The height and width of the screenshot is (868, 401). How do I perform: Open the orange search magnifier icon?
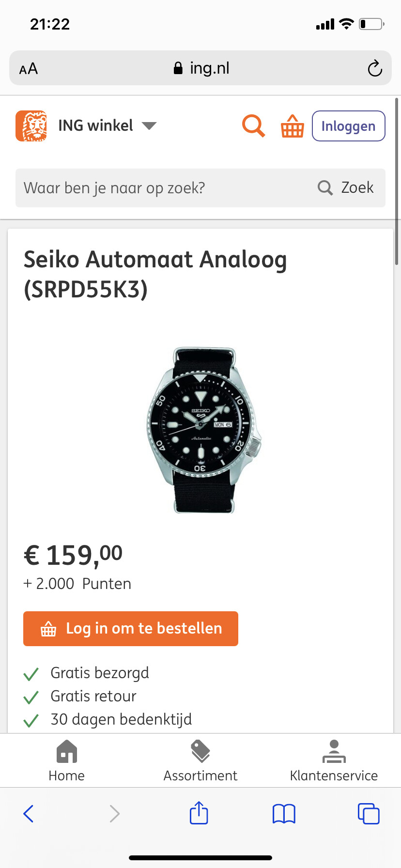click(253, 126)
